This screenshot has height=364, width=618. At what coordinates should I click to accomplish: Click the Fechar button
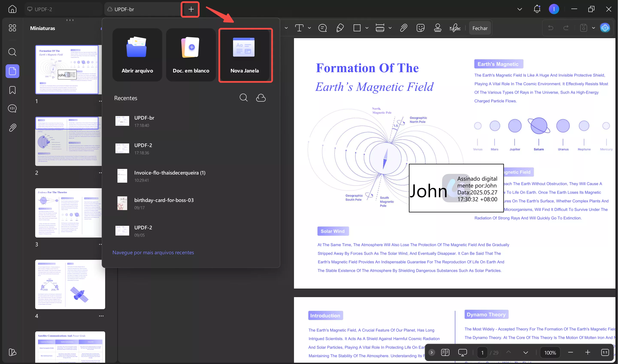(x=480, y=28)
